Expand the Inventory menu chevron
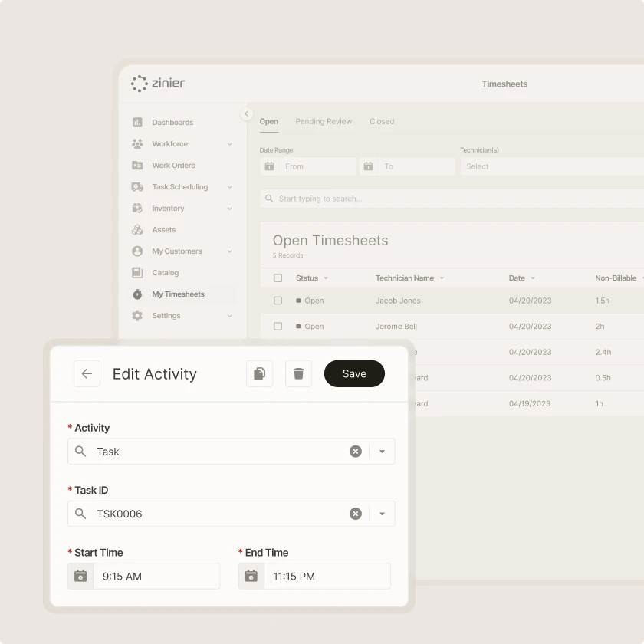 click(x=229, y=209)
